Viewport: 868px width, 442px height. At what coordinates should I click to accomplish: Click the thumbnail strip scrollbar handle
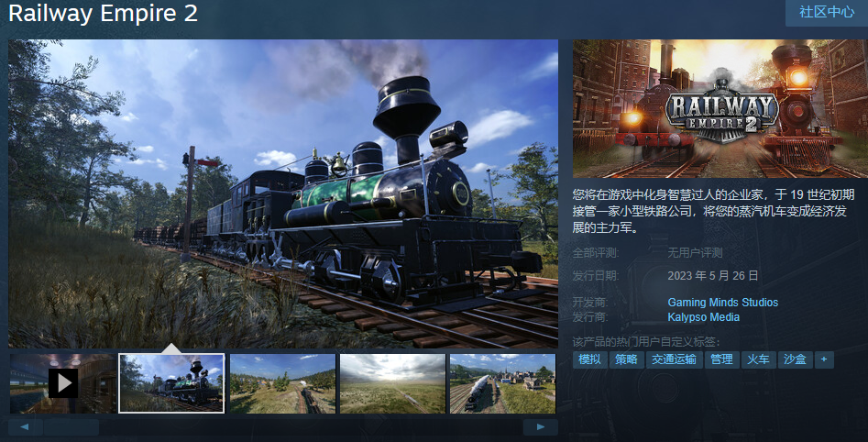coord(71,427)
